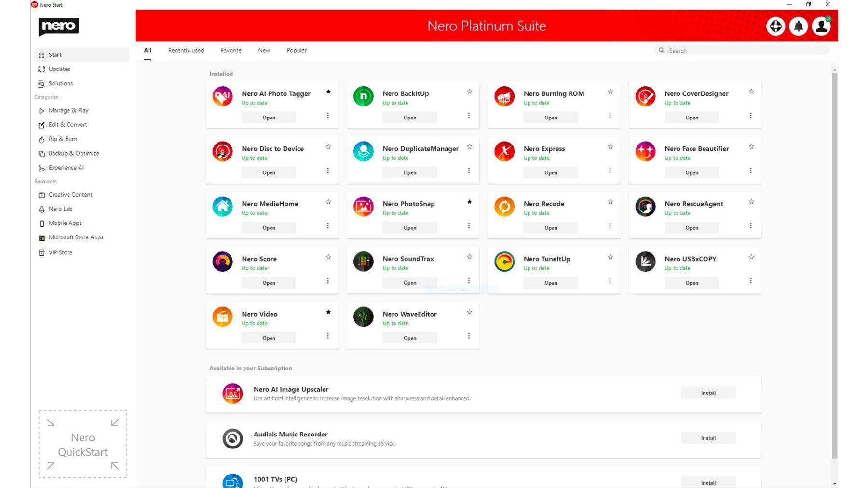Select the Experience AI category
868x488 pixels.
(x=81, y=168)
